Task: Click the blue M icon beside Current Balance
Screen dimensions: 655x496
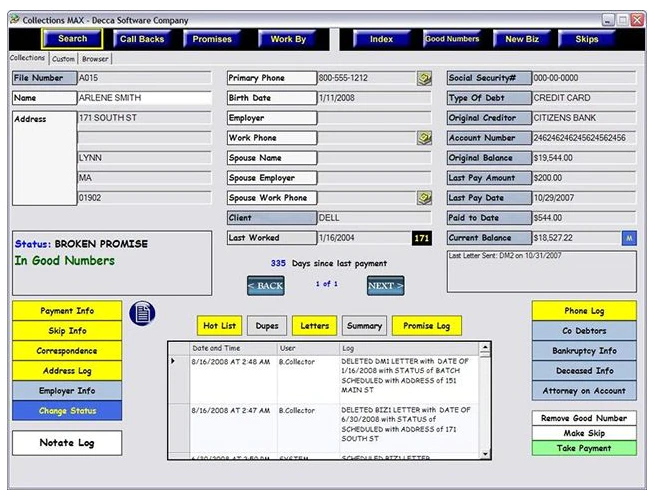Action: coord(629,238)
